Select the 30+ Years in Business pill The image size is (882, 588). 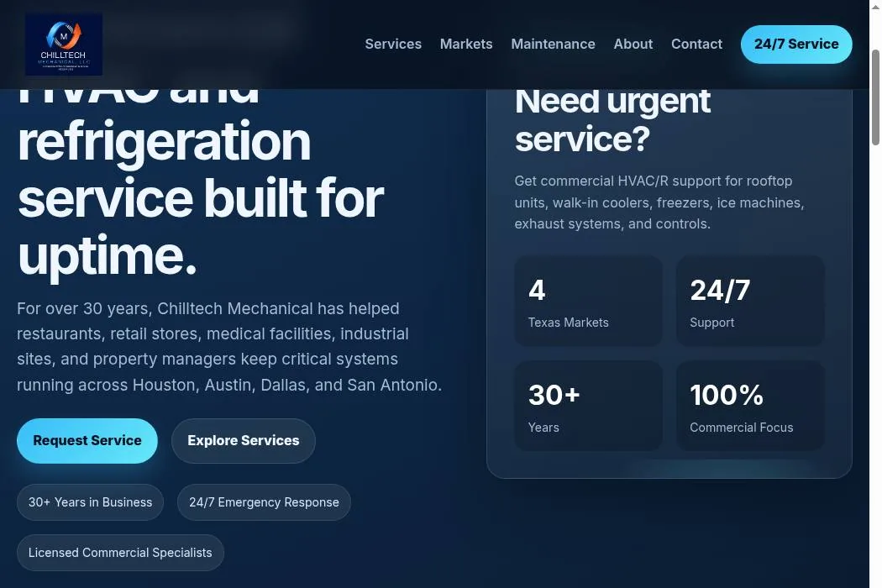click(x=90, y=502)
